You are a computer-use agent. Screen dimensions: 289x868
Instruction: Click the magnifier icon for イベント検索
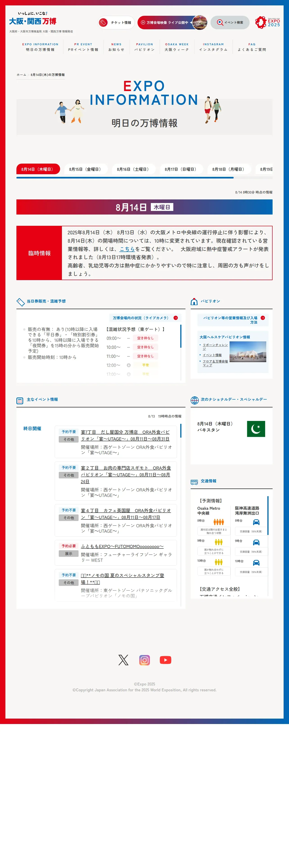tap(220, 22)
